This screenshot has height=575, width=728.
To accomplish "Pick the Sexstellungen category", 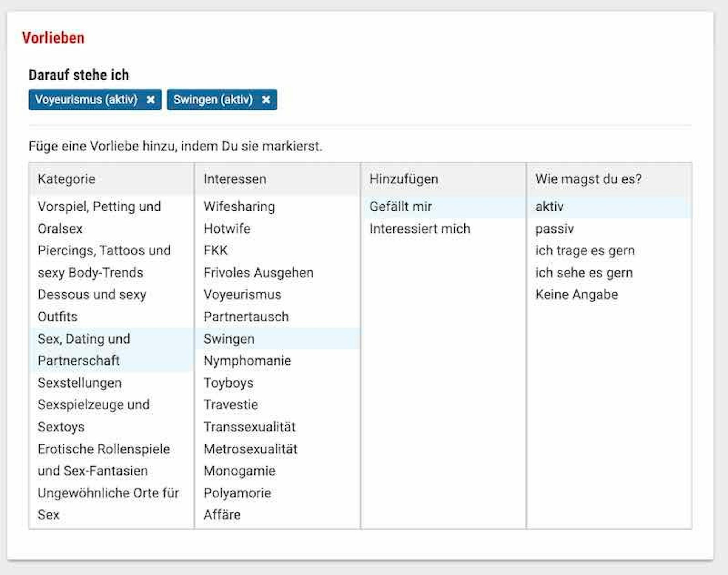I will pyautogui.click(x=80, y=383).
